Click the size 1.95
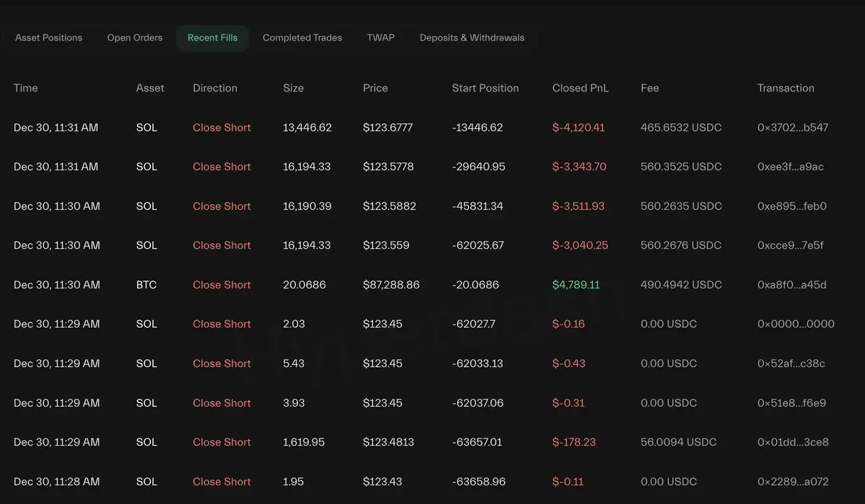Viewport: 865px width, 504px height. 293,482
